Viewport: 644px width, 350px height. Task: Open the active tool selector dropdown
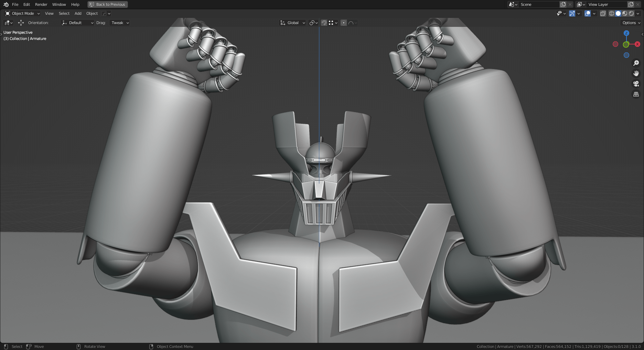pos(8,23)
